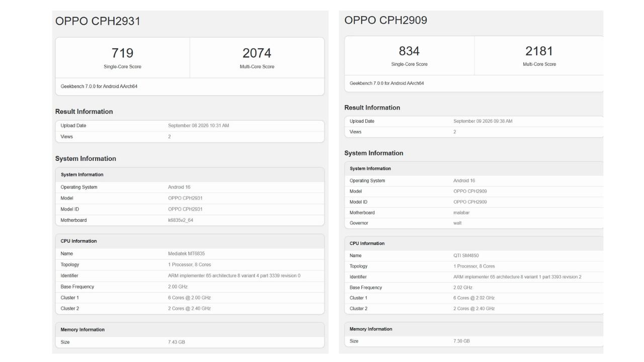This screenshot has width=644, height=362.
Task: Click "Memory Information" header above 7.43 GB
Action: 83,330
